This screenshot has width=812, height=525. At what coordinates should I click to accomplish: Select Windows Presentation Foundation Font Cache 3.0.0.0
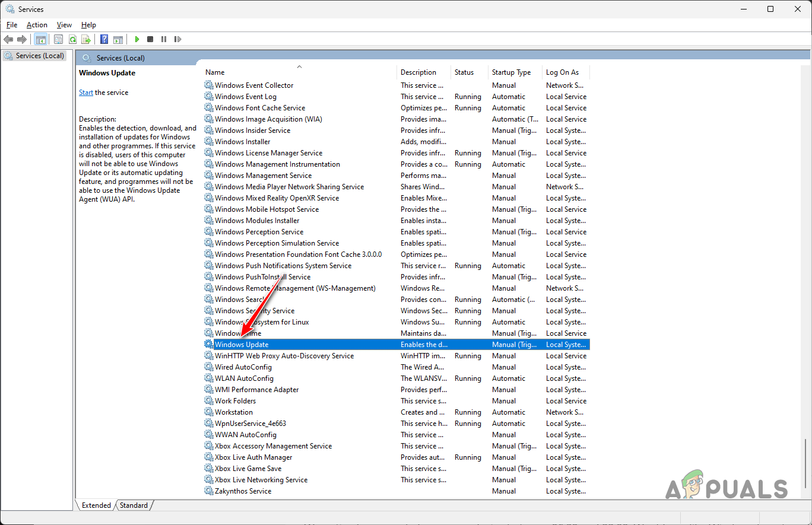tap(396, 254)
